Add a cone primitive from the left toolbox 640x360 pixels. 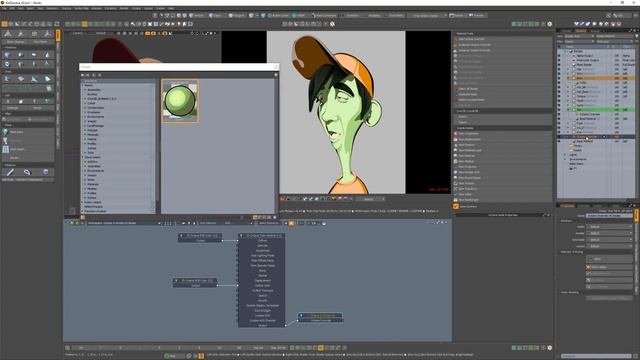point(47,55)
